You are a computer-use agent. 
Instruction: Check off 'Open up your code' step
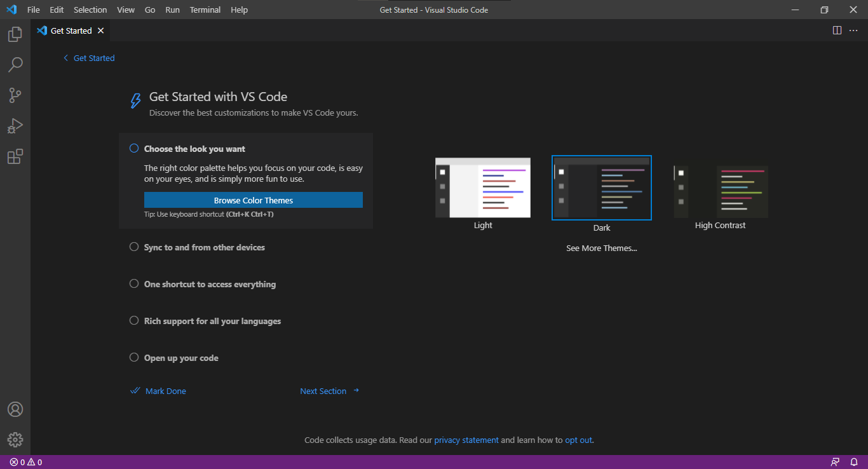(134, 358)
